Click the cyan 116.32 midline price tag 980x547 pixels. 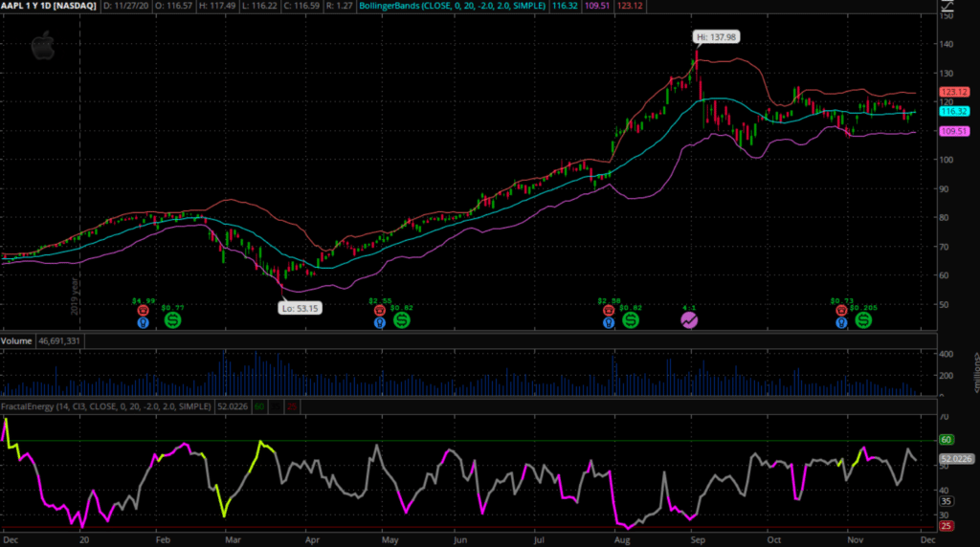[x=954, y=111]
